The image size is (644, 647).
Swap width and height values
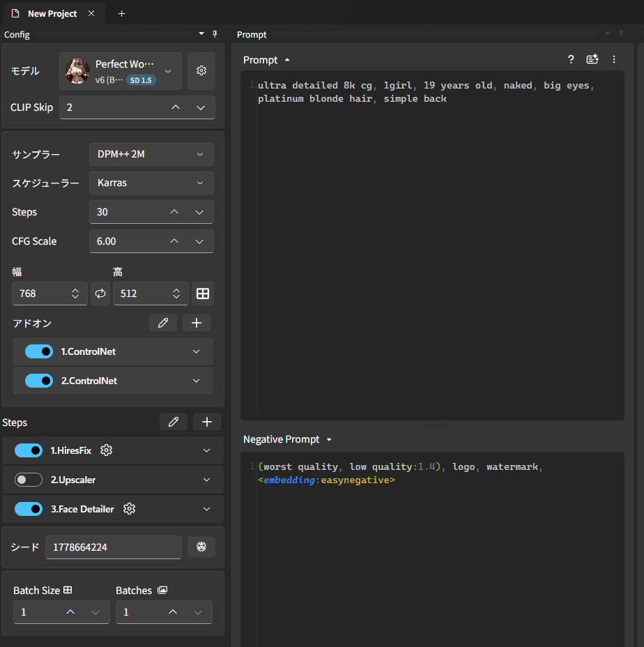click(x=100, y=294)
